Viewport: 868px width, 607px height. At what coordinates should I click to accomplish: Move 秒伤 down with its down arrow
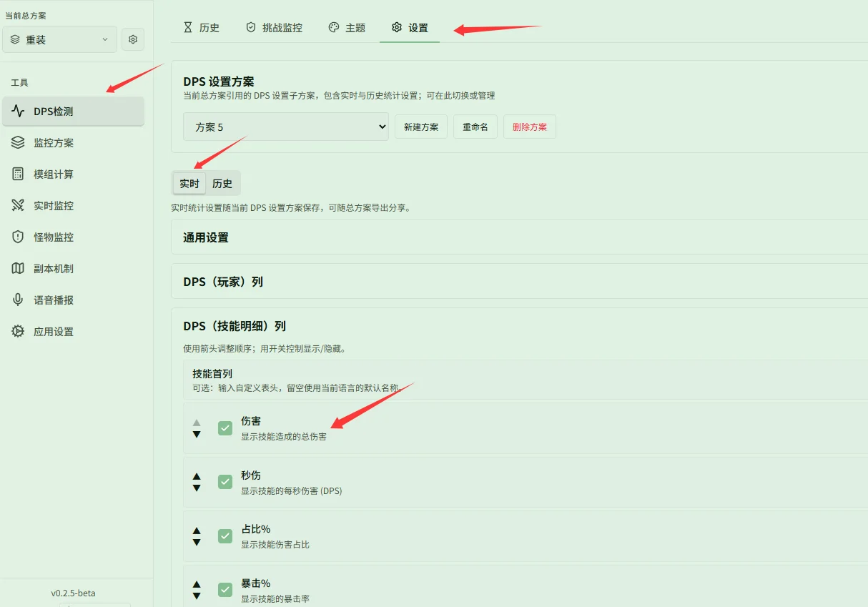point(197,488)
